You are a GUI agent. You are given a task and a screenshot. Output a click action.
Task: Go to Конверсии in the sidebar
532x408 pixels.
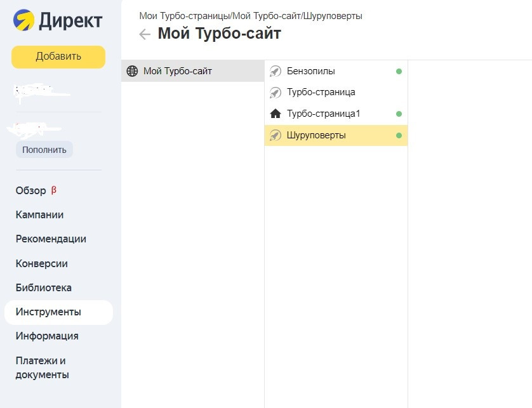point(42,263)
